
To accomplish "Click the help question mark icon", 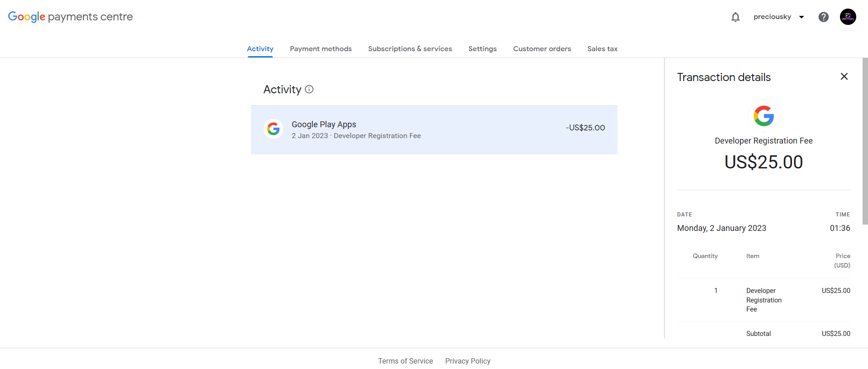I will [x=823, y=17].
